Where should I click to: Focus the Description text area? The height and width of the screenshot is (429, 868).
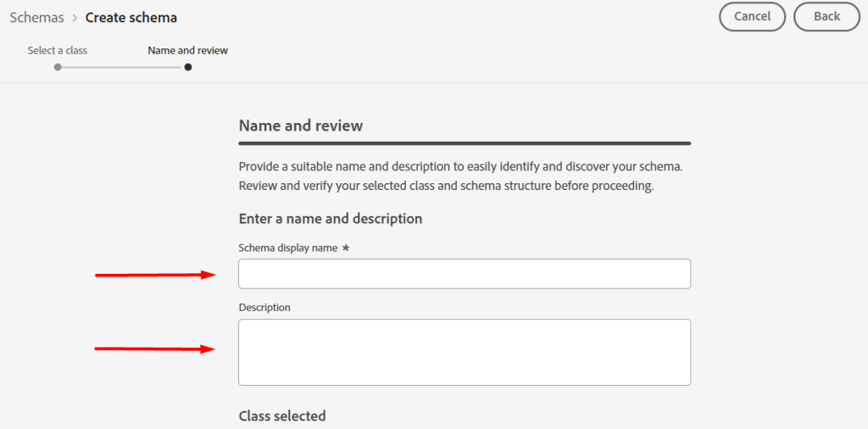[465, 352]
